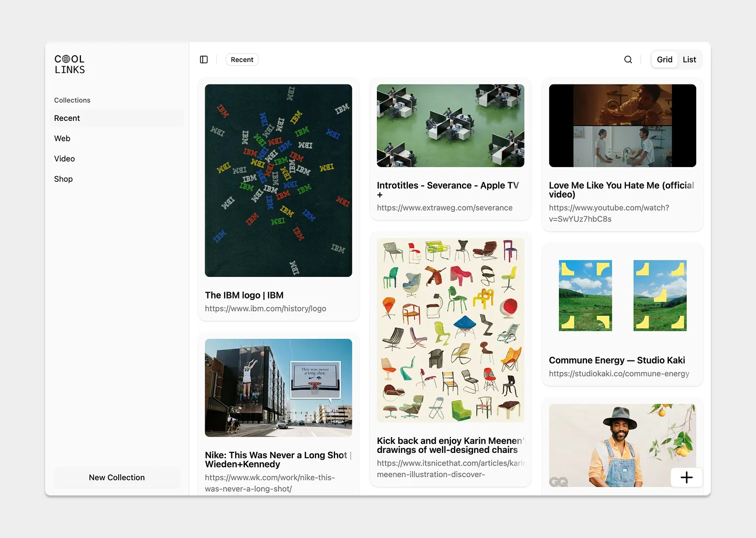Open Nike basketball billboard thumbnail
756x538 pixels.
[x=278, y=388]
